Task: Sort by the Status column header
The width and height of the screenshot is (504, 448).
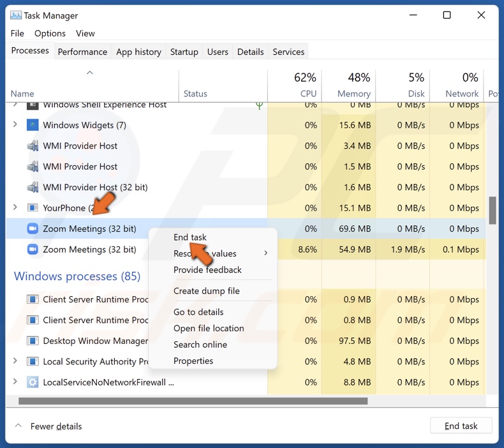Action: point(223,86)
